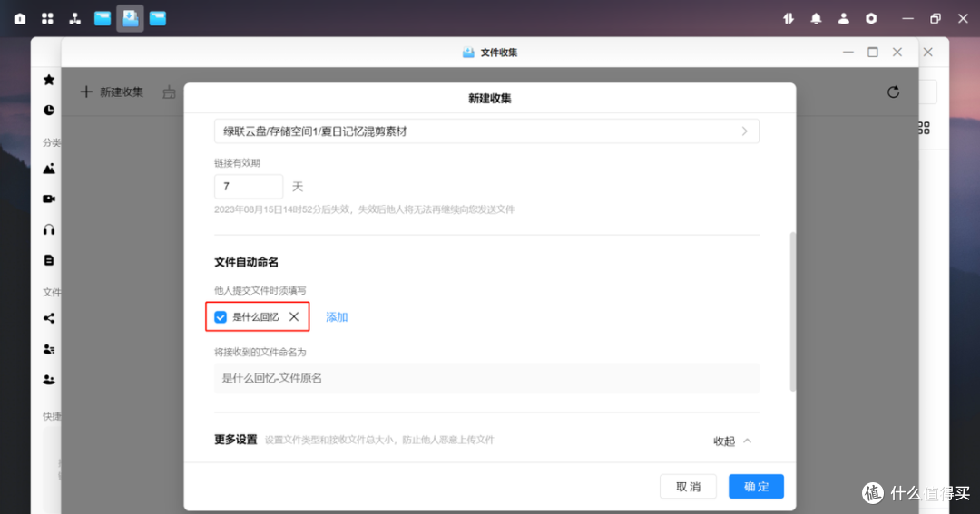Minimize the 文件收集 window
980x514 pixels.
(x=848, y=53)
